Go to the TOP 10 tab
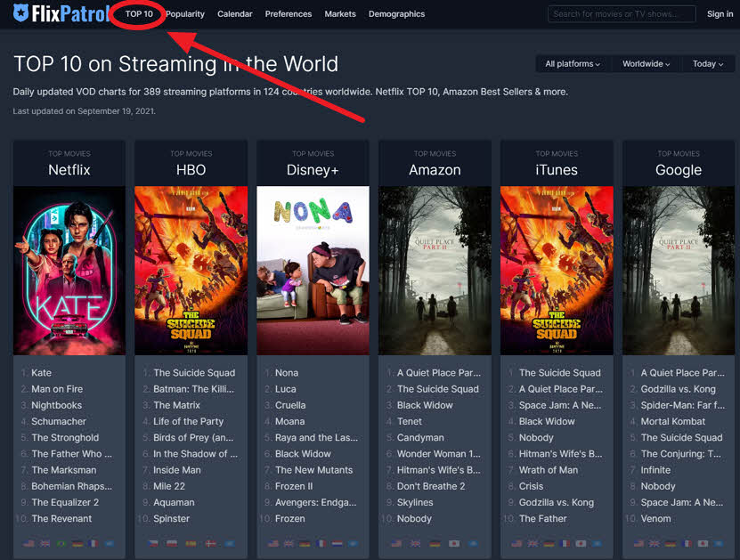Viewport: 740px width, 560px height. tap(139, 14)
